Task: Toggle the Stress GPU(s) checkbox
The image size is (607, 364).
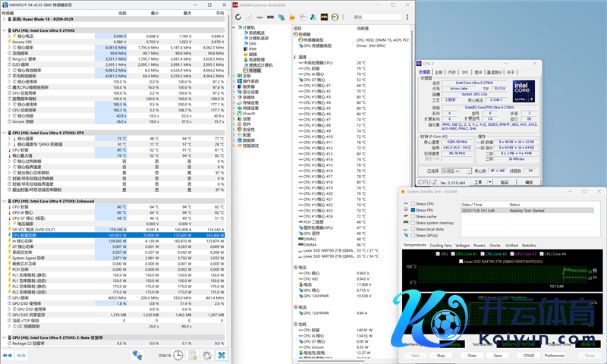Action: click(x=412, y=235)
